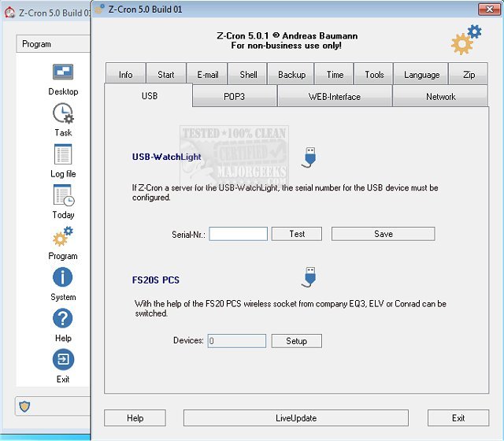Click 'Z-Cron 5.0.1 © Andreas Baumann' header text
The image size is (504, 441).
[x=287, y=35]
